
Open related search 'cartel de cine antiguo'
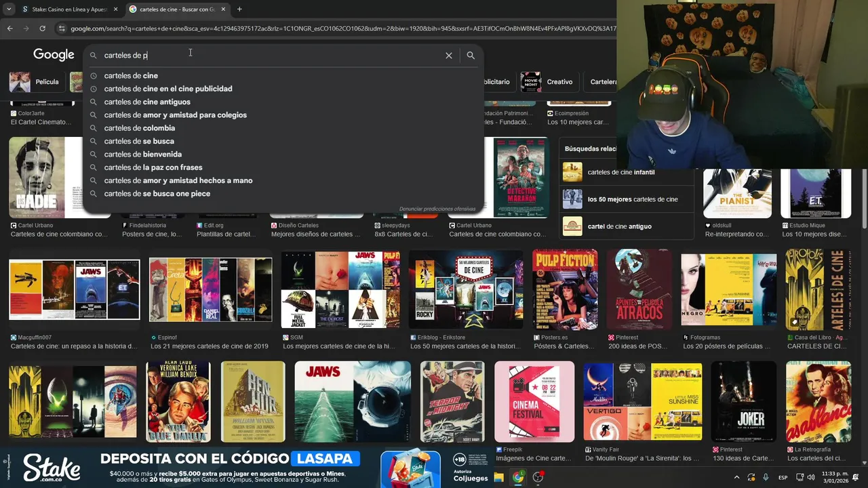627,226
